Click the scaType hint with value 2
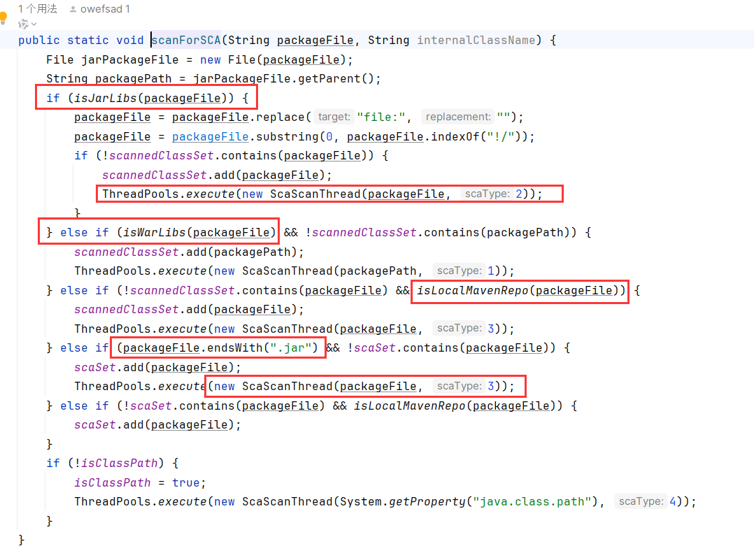This screenshot has height=560, width=754. pyautogui.click(x=488, y=194)
